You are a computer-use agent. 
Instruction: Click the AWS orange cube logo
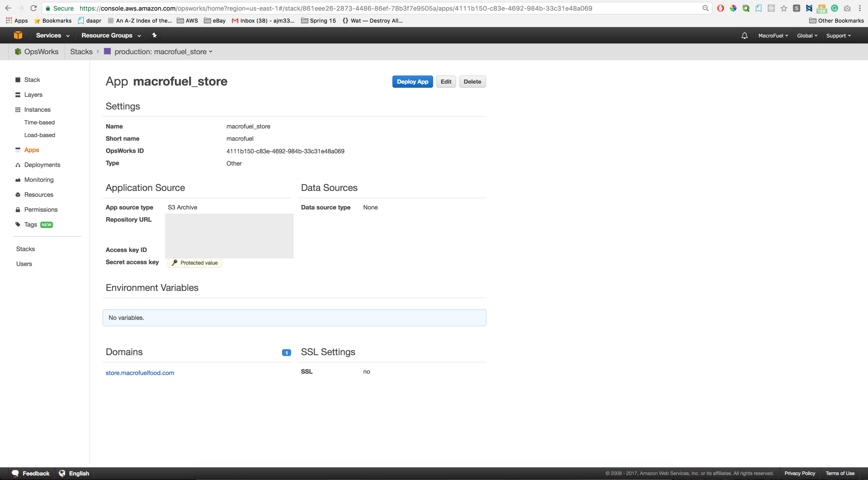(x=18, y=35)
